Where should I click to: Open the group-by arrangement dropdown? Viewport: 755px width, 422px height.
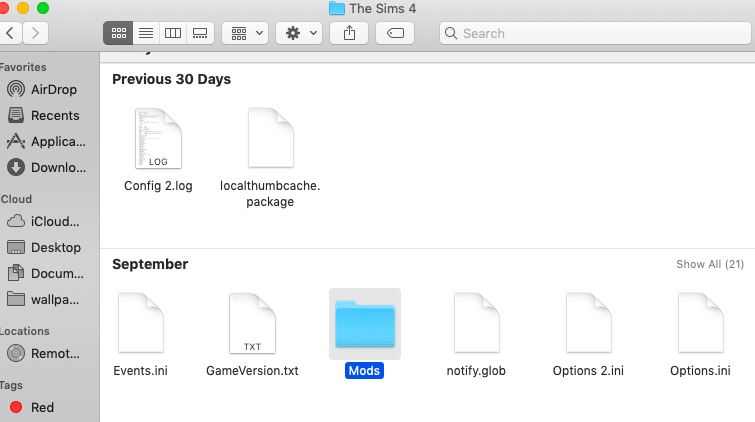(245, 33)
